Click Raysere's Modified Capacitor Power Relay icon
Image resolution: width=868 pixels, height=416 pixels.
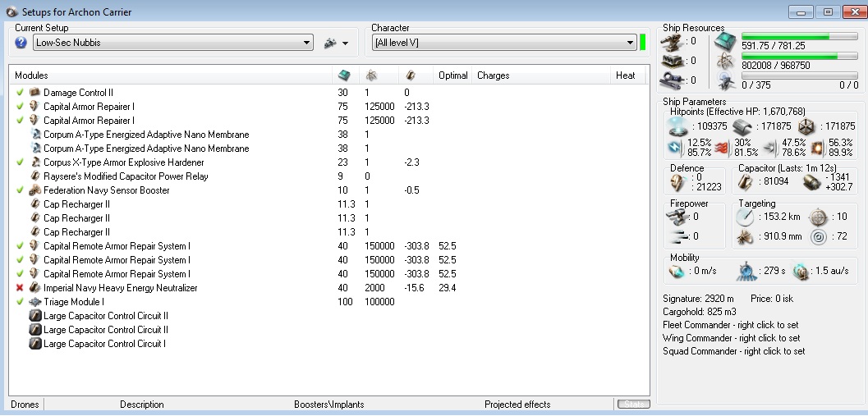[34, 176]
